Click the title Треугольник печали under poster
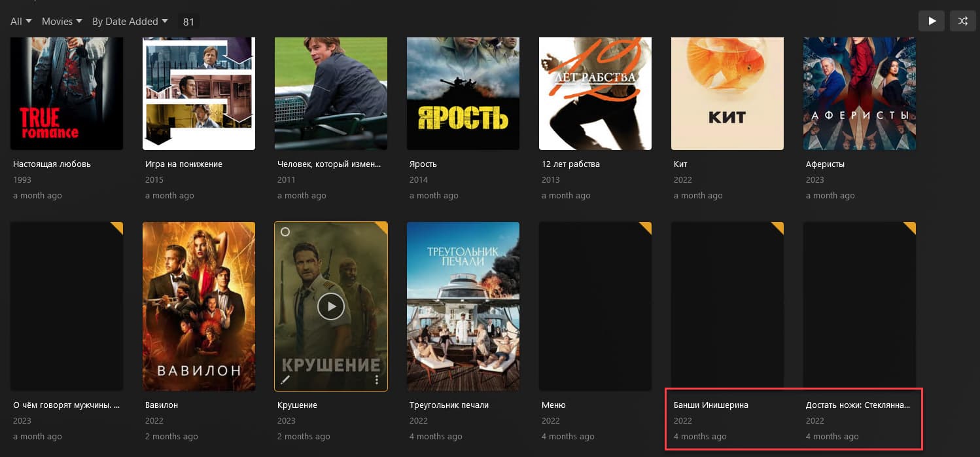The height and width of the screenshot is (457, 980). tap(449, 405)
